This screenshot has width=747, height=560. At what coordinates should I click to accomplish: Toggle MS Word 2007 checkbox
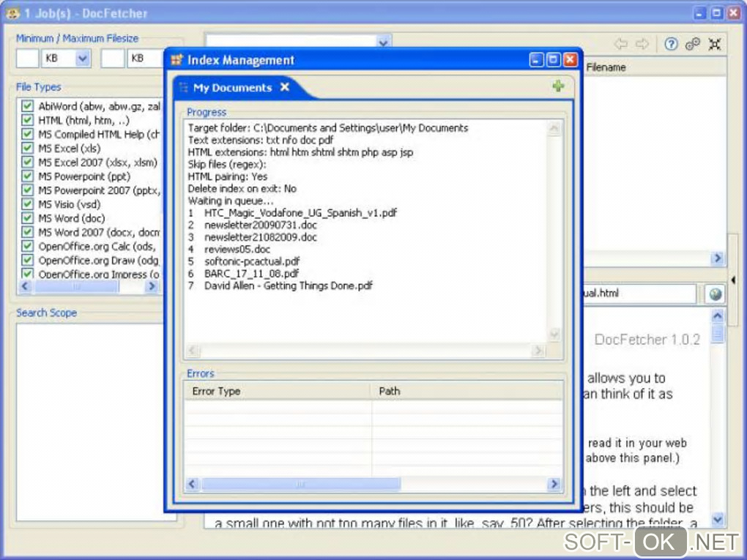pos(27,232)
